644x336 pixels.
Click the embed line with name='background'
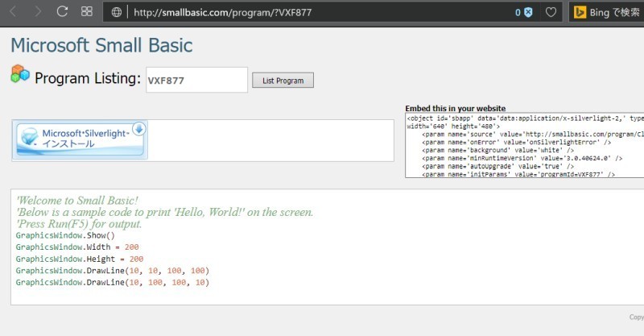pyautogui.click(x=498, y=150)
